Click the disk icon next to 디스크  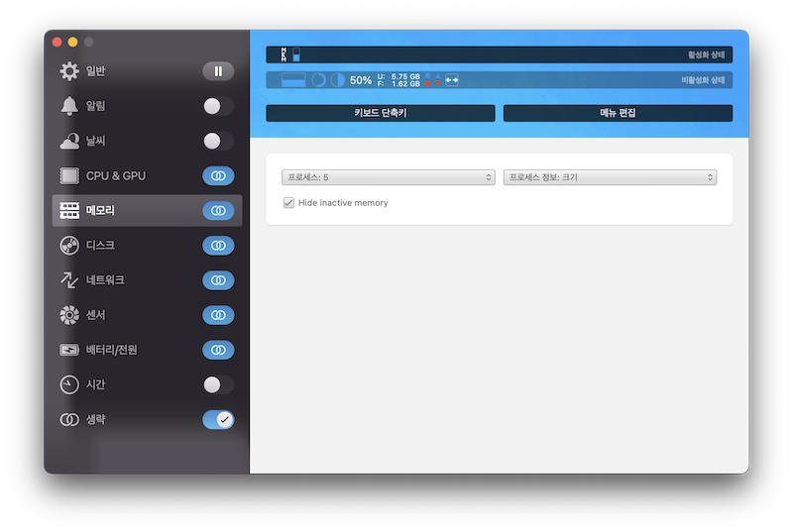tap(69, 246)
